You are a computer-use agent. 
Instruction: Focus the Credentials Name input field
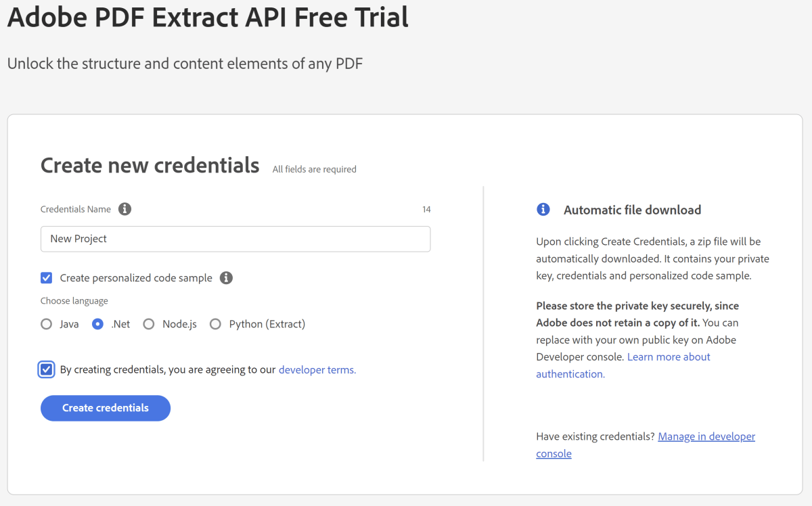click(235, 239)
